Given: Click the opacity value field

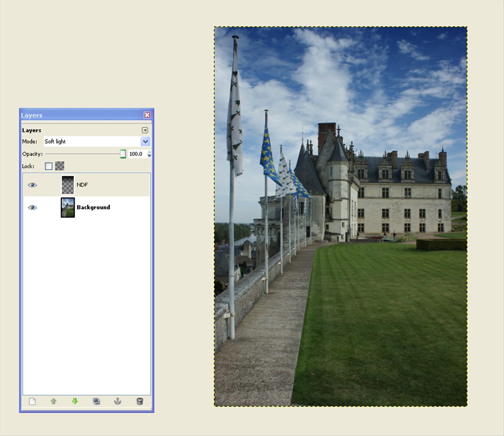Looking at the screenshot, I should (x=138, y=154).
